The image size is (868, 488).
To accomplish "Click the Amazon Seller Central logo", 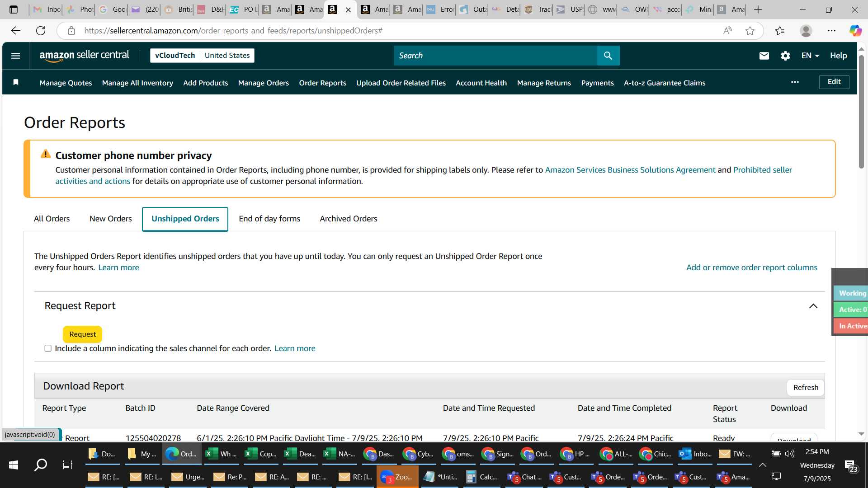I will coord(84,56).
